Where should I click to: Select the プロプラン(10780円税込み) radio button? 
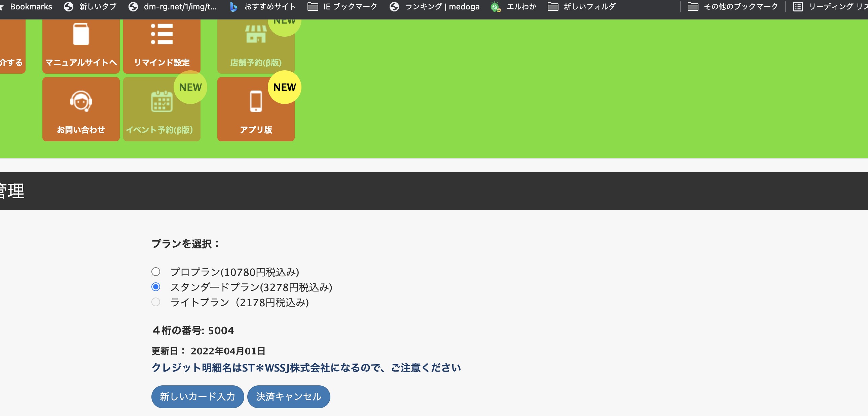[x=156, y=272]
